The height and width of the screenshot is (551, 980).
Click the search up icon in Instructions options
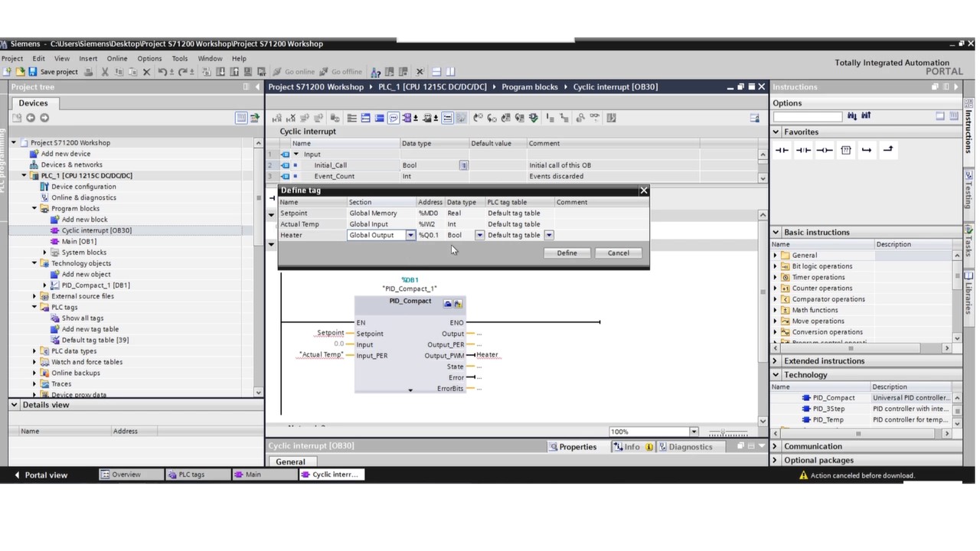coord(866,116)
